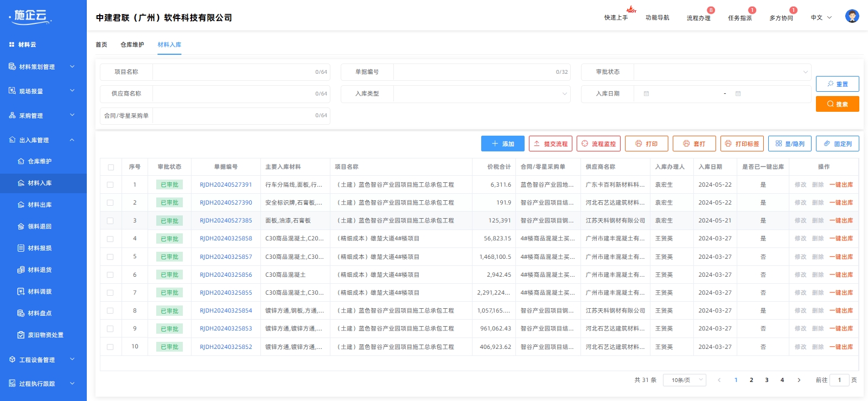
Task: Click the orange 搜索 button
Action: pyautogui.click(x=837, y=104)
